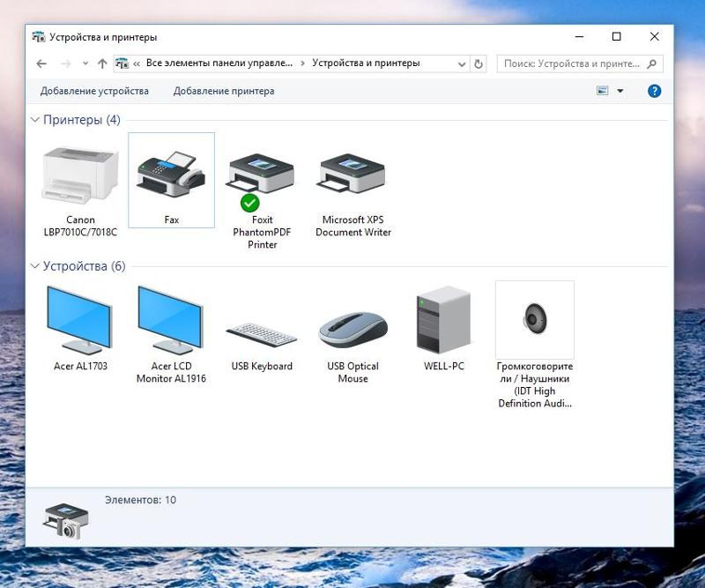Image resolution: width=705 pixels, height=588 pixels.
Task: Open breadcrumb arrow after Все элементы панели
Action: (x=302, y=63)
